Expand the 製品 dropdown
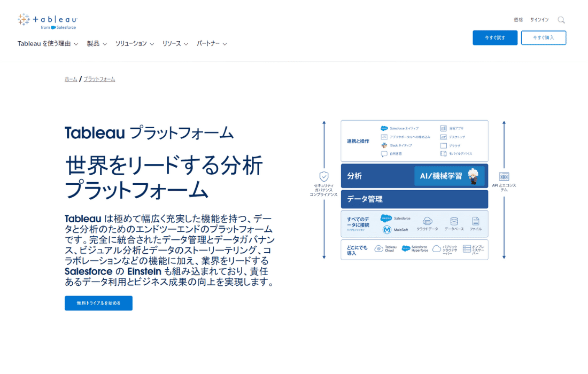Screen dimensions: 588x374 97,44
